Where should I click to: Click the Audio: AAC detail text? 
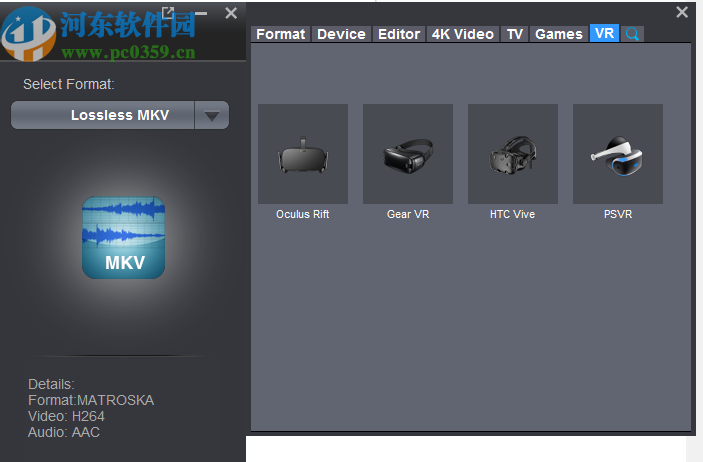(x=64, y=432)
